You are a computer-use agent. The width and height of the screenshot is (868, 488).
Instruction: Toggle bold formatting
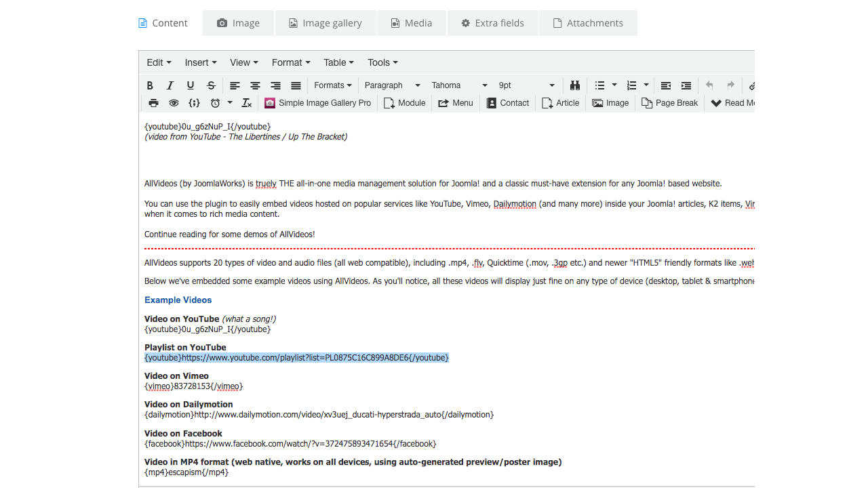[x=150, y=85]
